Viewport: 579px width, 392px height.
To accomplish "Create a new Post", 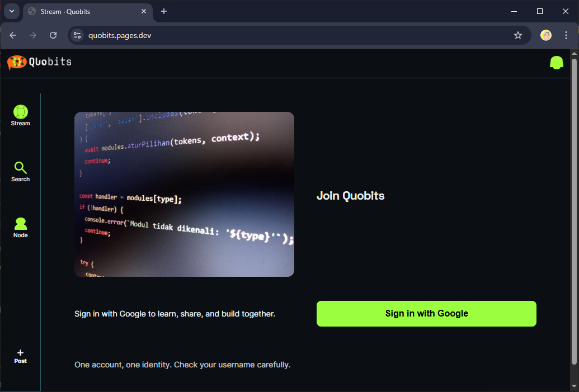I will [x=20, y=357].
